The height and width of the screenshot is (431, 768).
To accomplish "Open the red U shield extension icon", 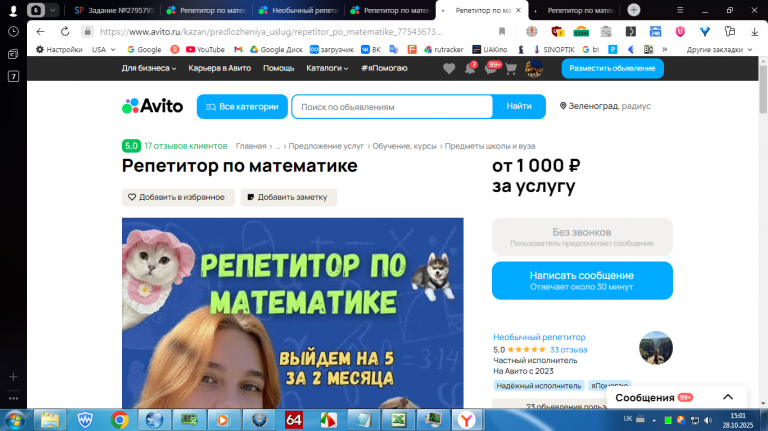I will pos(680,32).
